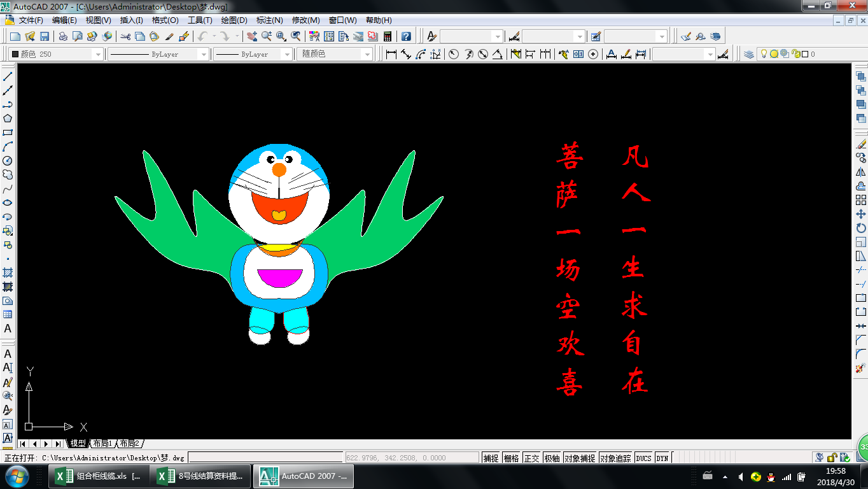Toggle 正交 ortho mode
Viewport: 868px width, 489px height.
tap(531, 458)
